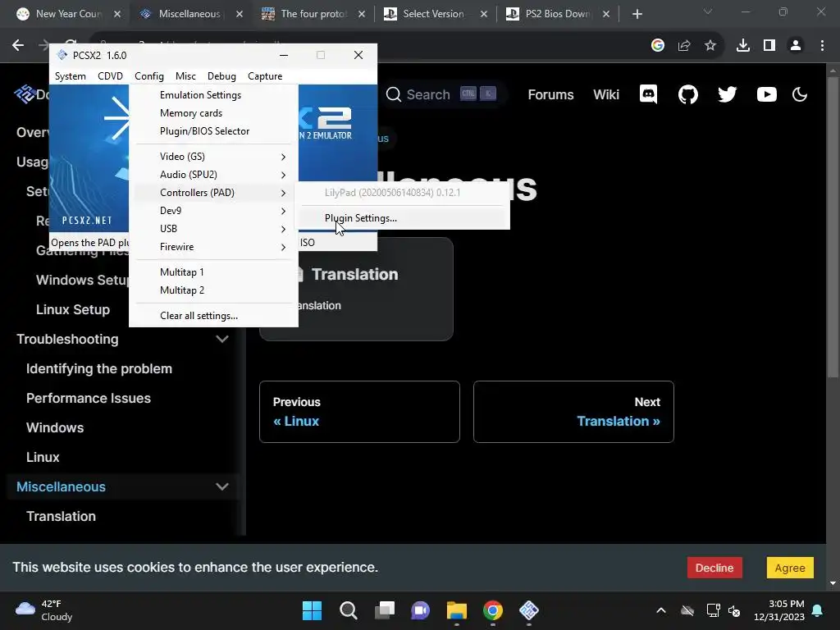Open Chrome icon on taskbar
This screenshot has height=630, width=840.
pyautogui.click(x=493, y=610)
